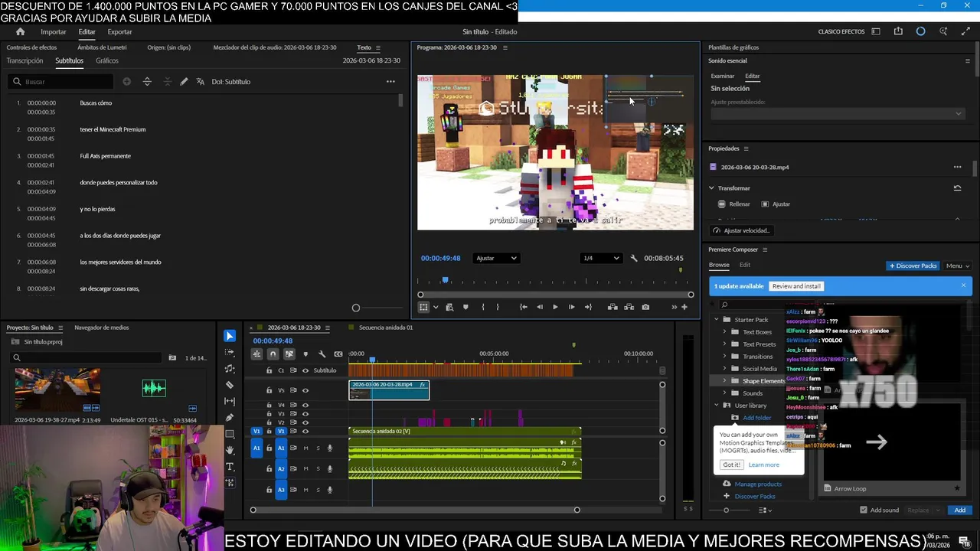
Task: Hide the Subtítulo caption track eye
Action: point(305,370)
